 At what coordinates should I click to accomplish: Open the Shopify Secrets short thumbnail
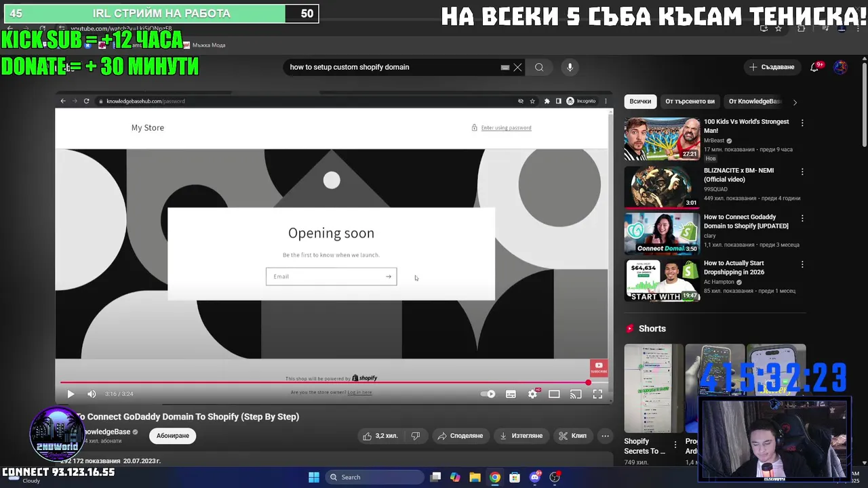point(654,388)
